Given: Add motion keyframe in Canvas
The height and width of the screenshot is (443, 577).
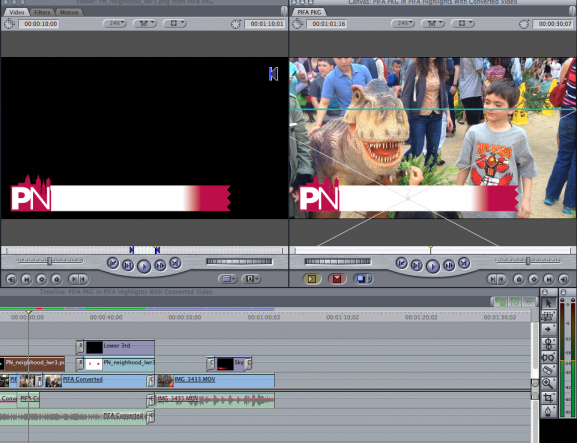Looking at the screenshot, I should point(534,279).
